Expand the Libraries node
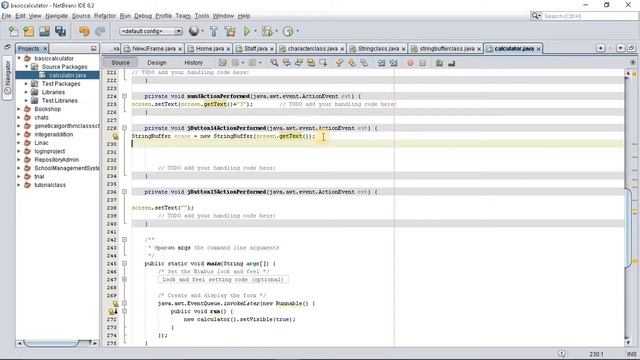Image resolution: width=640 pixels, height=360 pixels. [27, 92]
